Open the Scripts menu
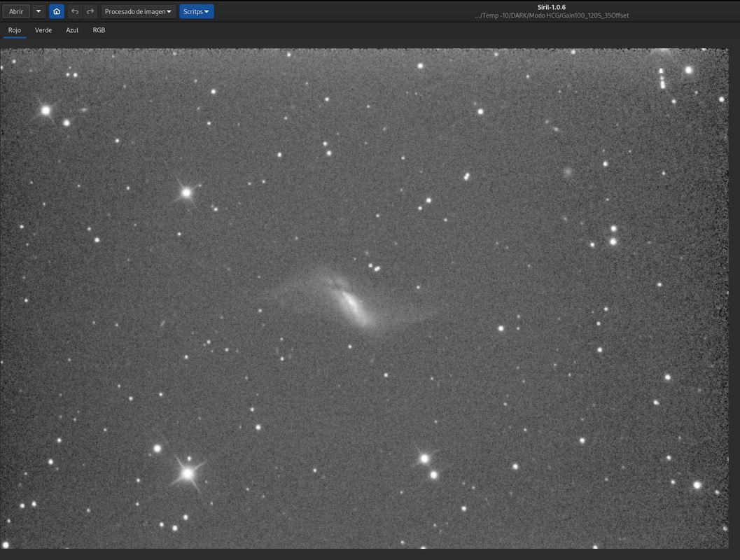 pos(196,11)
